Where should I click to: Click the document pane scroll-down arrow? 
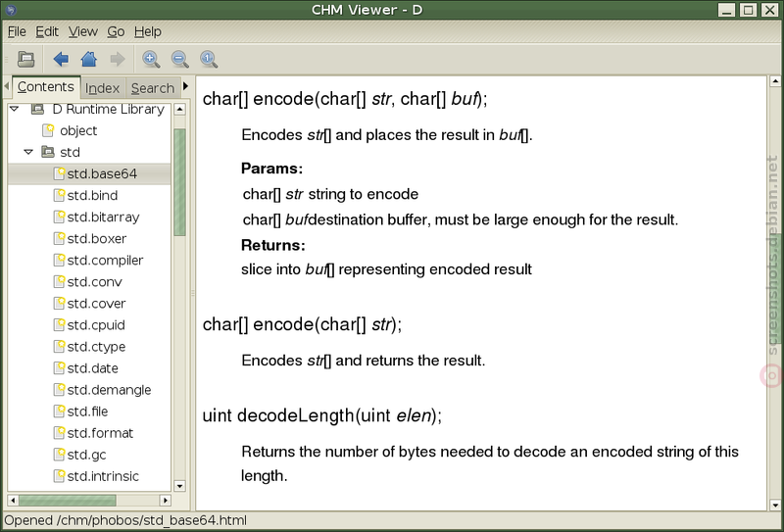[775, 505]
